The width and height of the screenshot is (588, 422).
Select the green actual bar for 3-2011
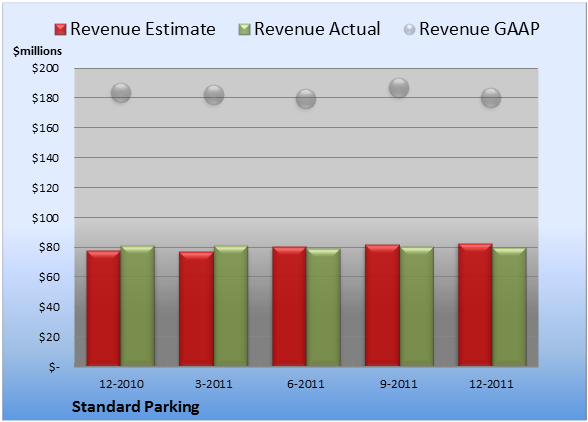click(231, 306)
